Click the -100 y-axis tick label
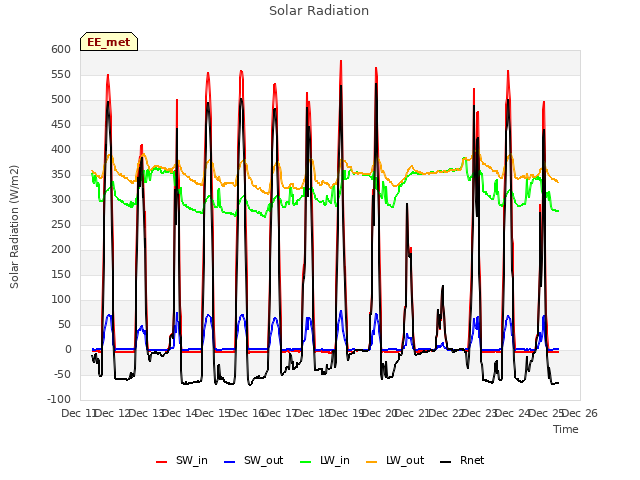The height and width of the screenshot is (480, 640). point(59,399)
